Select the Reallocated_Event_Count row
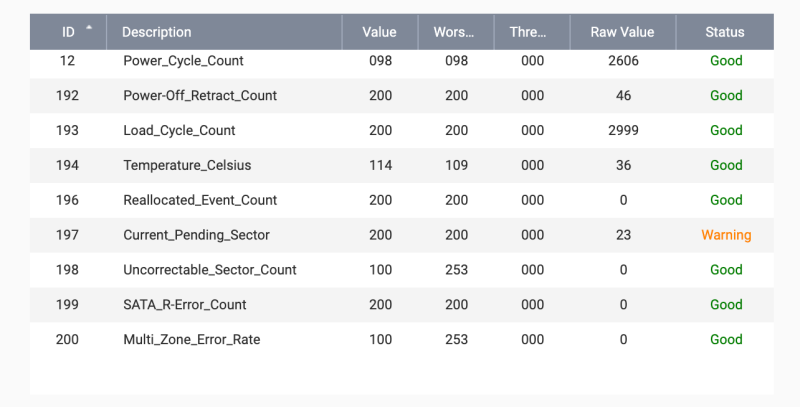The height and width of the screenshot is (407, 800). (402, 200)
